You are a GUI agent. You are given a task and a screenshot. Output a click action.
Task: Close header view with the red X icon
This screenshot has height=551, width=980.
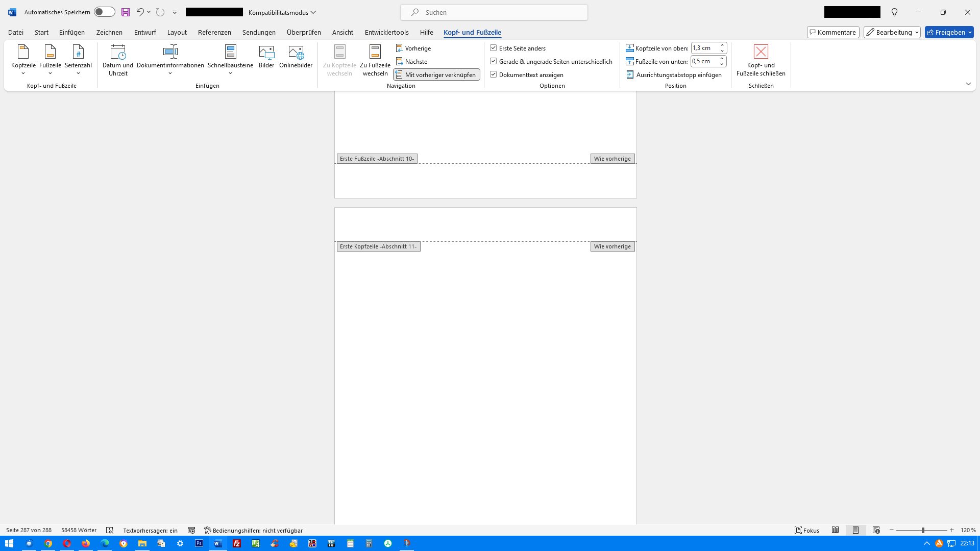click(x=761, y=52)
